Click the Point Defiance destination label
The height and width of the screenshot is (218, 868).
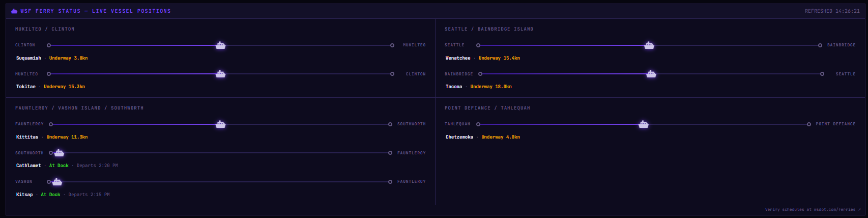pos(836,124)
